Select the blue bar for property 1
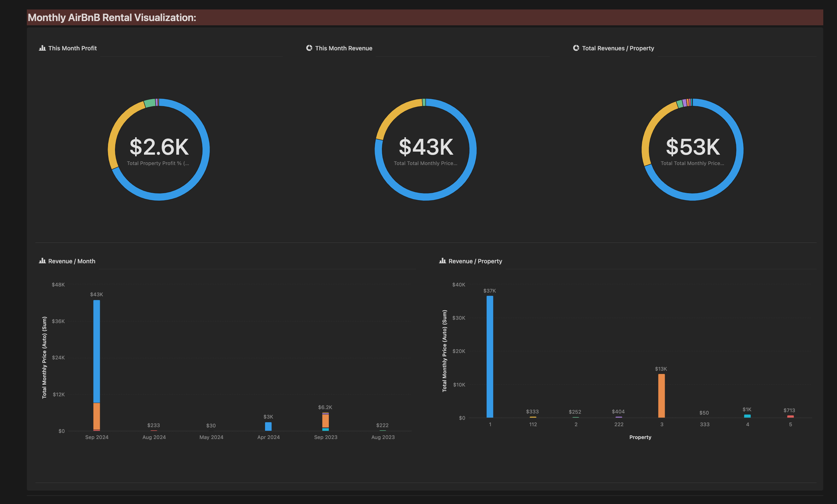The height and width of the screenshot is (504, 837). [490, 357]
